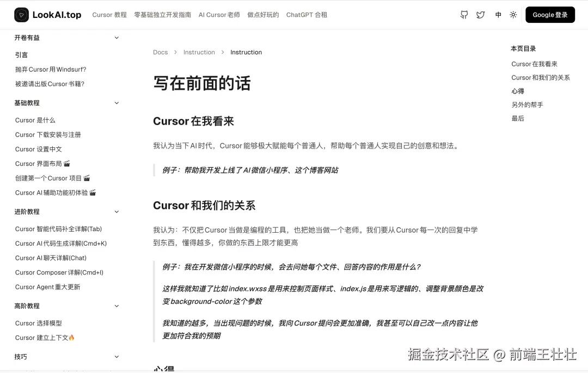Open Cursor 建立上下文 fire-marked lesson
588x373 pixels.
[x=43, y=337]
